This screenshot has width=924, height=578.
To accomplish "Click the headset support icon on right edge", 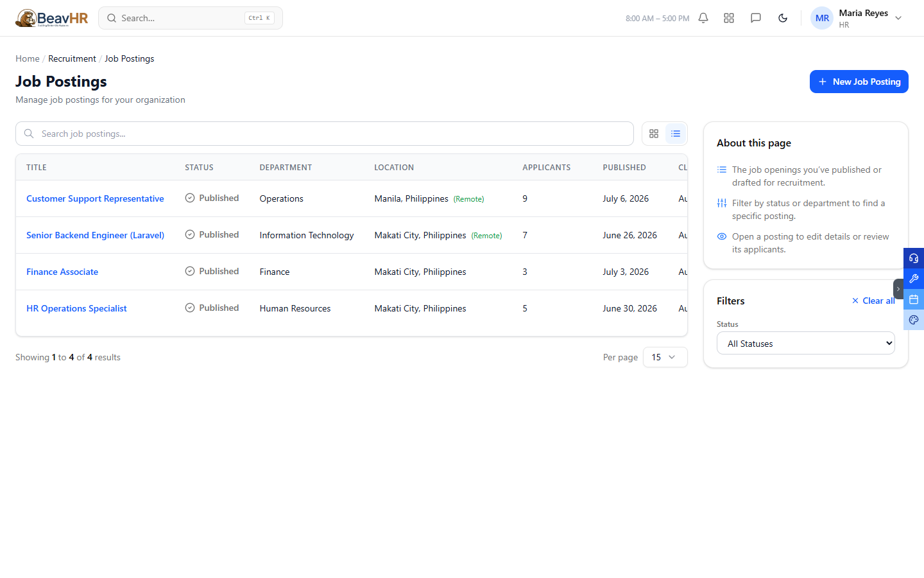I will (914, 258).
